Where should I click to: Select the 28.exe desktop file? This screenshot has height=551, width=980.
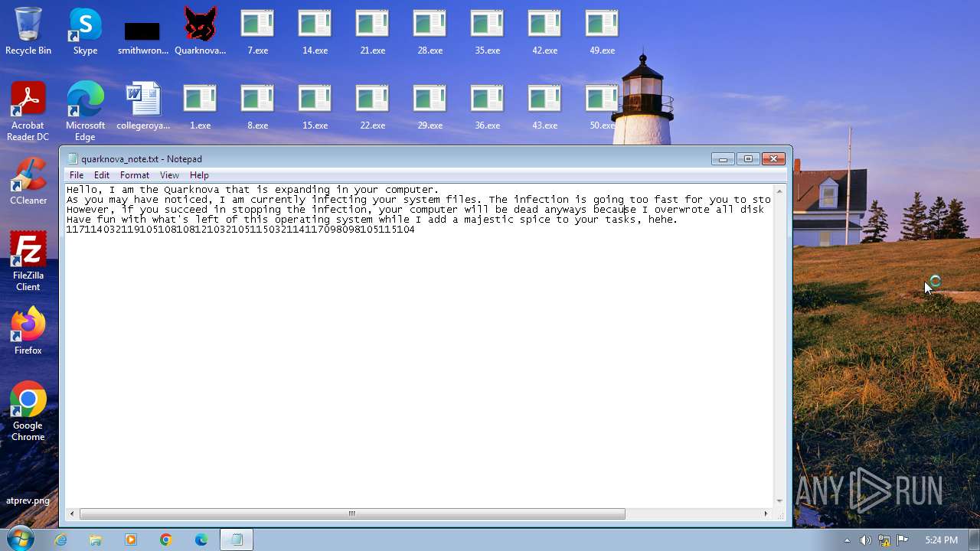pos(430,31)
